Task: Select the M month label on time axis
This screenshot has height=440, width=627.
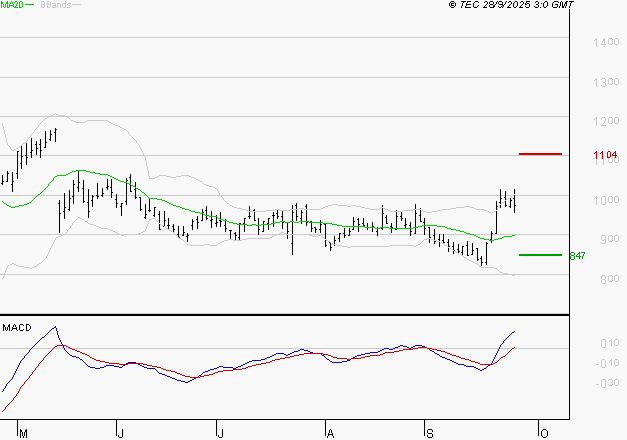Action: [24, 433]
